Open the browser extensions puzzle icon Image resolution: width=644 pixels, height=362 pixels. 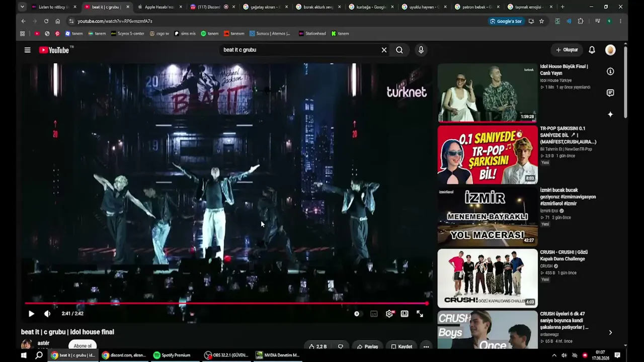coord(581,21)
